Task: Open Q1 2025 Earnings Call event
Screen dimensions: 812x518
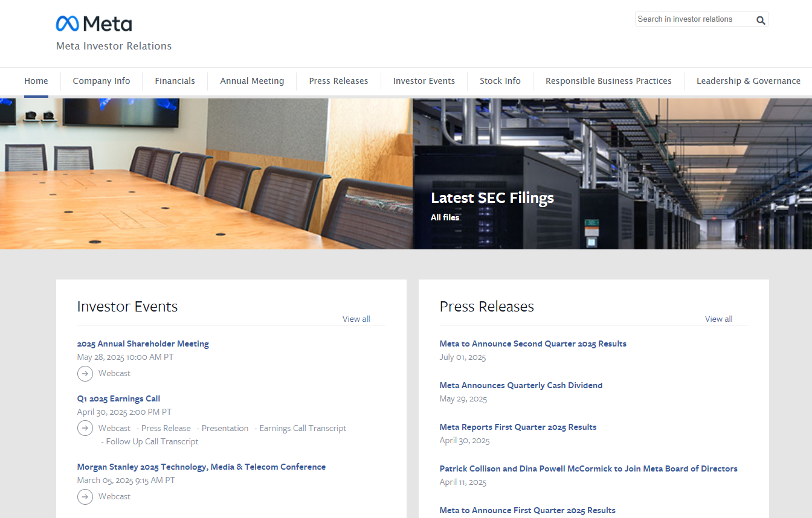Action: 118,398
